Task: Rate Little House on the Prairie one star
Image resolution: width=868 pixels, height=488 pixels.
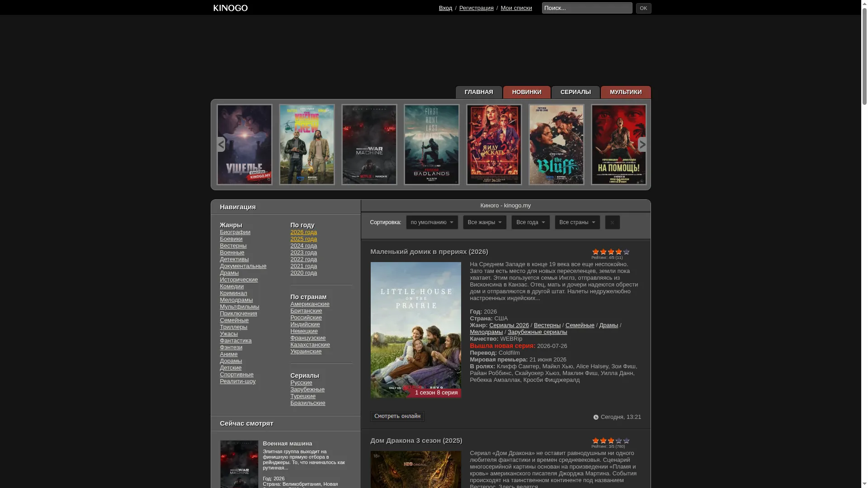Action: pos(595,252)
